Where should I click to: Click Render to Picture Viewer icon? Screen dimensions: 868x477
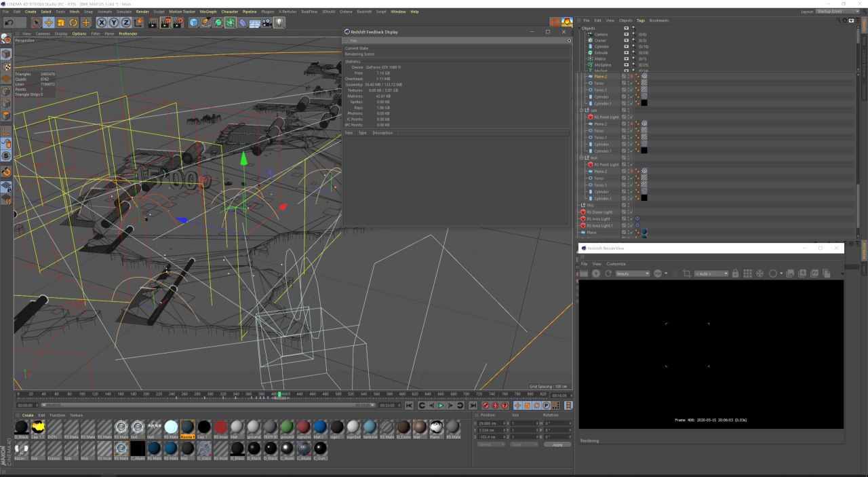pos(165,22)
